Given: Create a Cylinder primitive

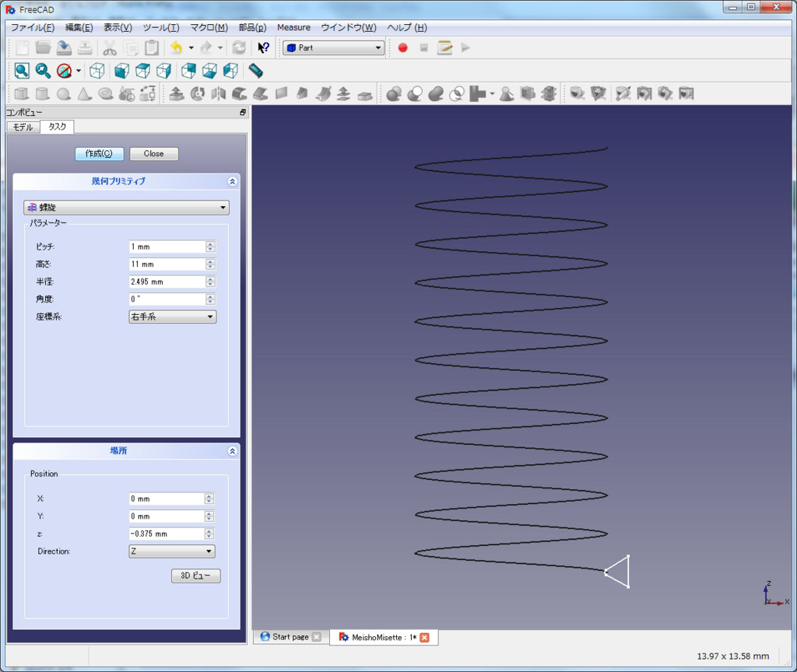Looking at the screenshot, I should 43,94.
